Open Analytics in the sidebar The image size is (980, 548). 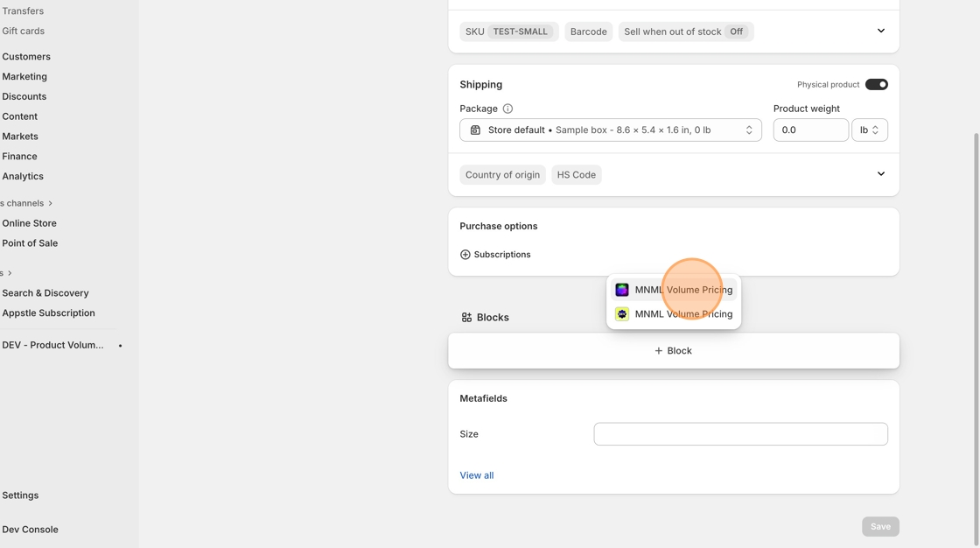(x=23, y=176)
